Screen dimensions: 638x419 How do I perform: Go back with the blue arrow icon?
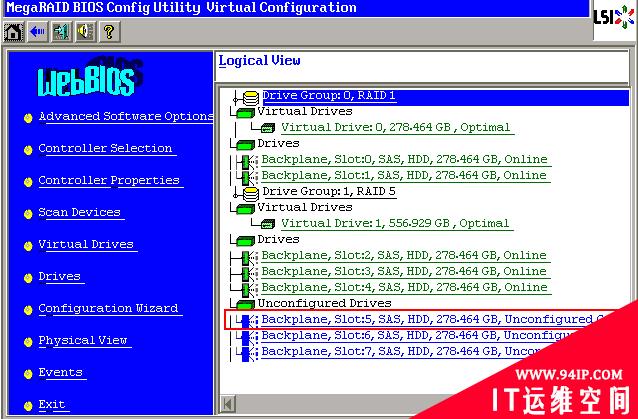tap(37, 32)
